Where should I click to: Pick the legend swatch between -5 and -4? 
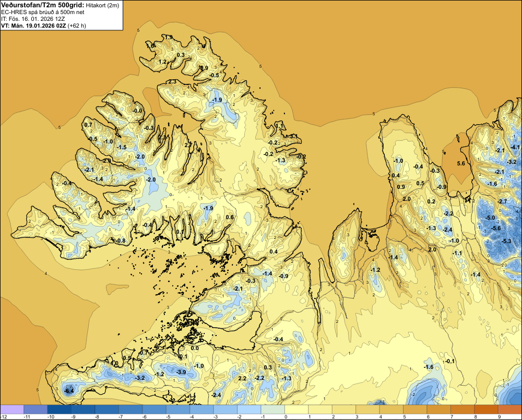click(x=178, y=409)
